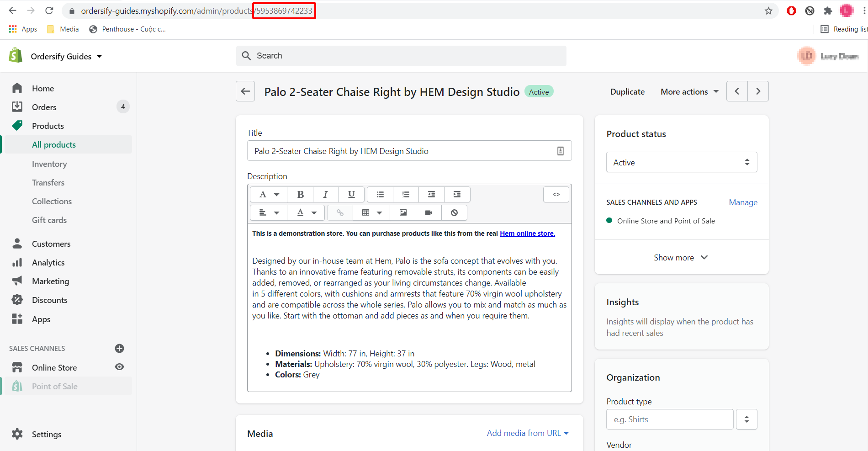Open the Online Store sales channel
This screenshot has height=451, width=868.
(x=54, y=367)
